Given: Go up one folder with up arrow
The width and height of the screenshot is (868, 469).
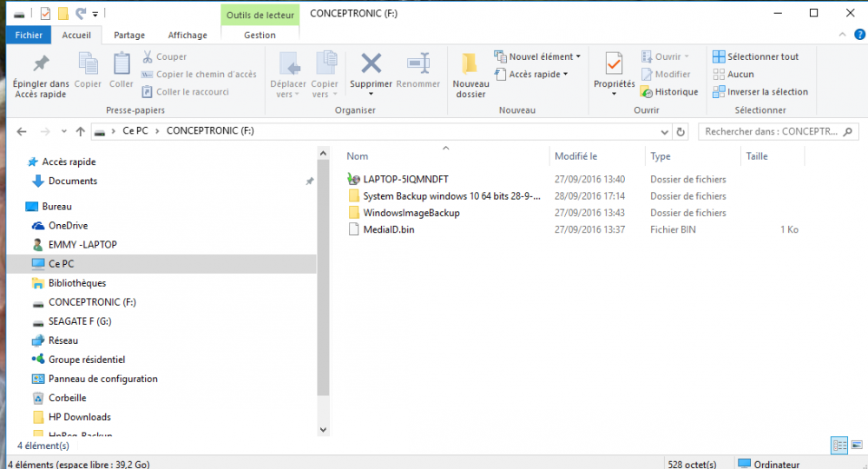Looking at the screenshot, I should pyautogui.click(x=81, y=132).
